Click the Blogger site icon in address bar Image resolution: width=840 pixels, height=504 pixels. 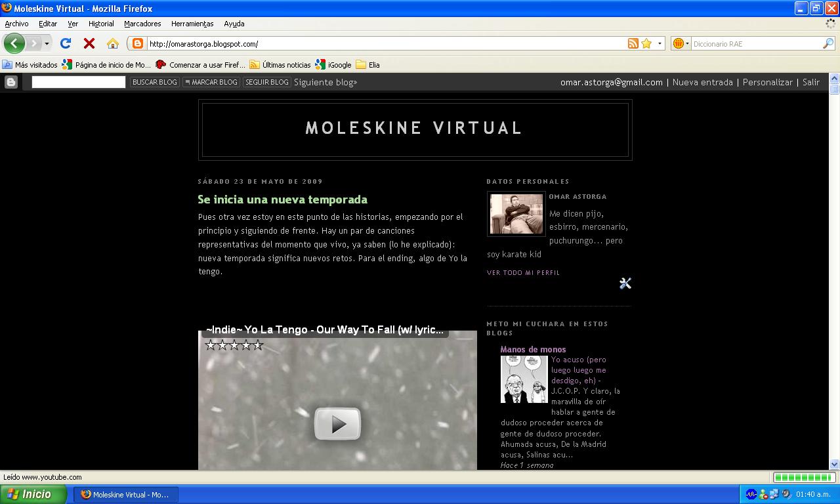tap(138, 43)
